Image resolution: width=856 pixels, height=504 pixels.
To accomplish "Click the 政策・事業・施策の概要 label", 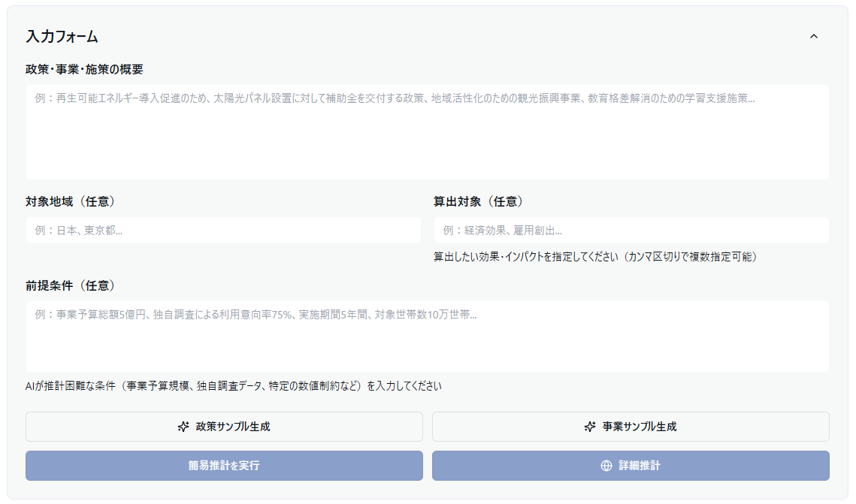I will (84, 69).
